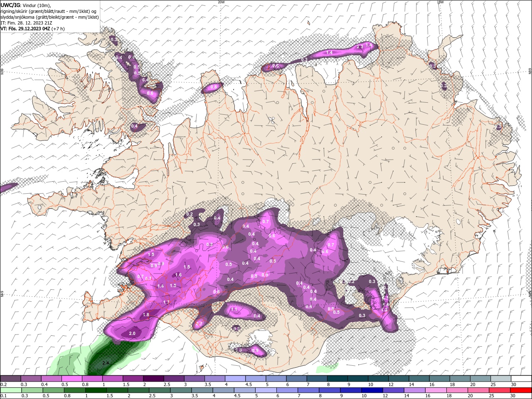Click the bottom legend swatch between 6 and 7
The image size is (532, 399).
[286, 390]
